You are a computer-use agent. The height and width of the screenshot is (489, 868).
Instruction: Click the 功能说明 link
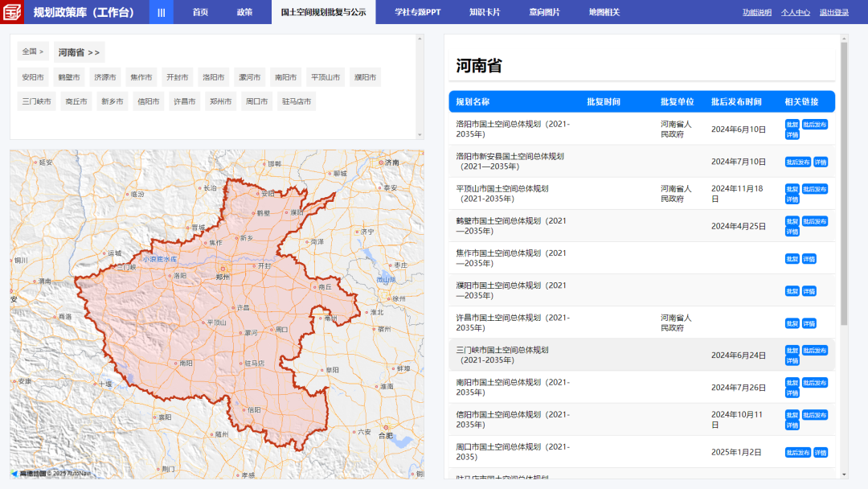click(x=757, y=12)
